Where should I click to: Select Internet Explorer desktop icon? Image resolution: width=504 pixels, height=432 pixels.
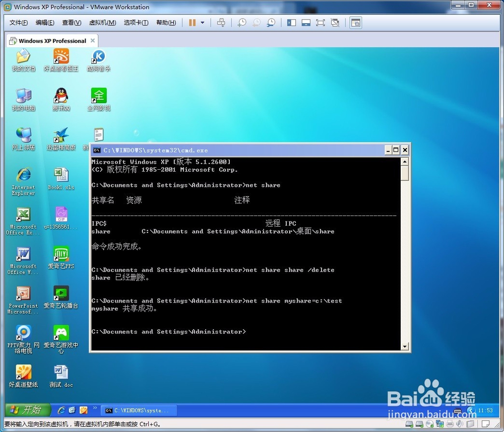click(23, 181)
